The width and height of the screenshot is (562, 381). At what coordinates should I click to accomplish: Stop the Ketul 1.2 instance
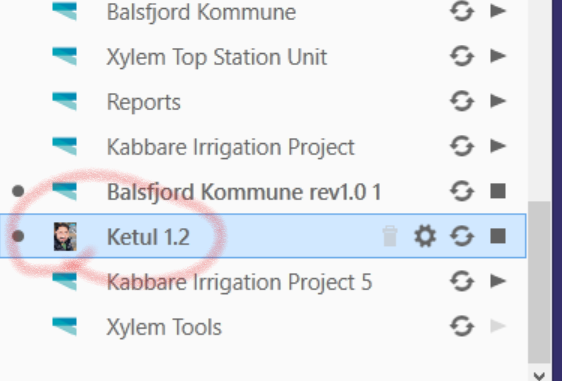[x=498, y=236]
